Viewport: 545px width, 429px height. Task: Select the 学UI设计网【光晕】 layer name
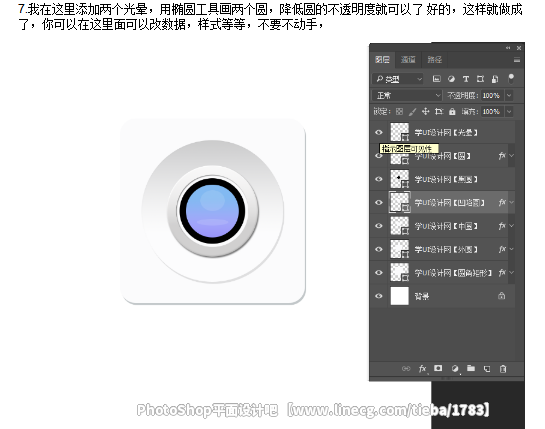446,132
